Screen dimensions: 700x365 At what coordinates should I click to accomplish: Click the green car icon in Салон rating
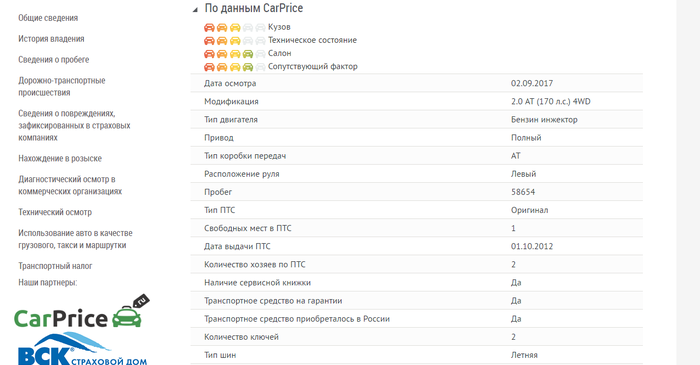[248, 54]
